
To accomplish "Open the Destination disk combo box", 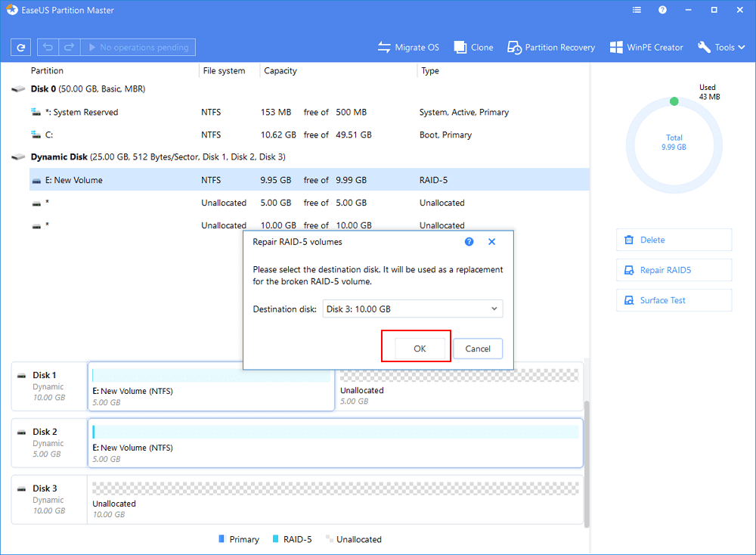I will tap(412, 309).
